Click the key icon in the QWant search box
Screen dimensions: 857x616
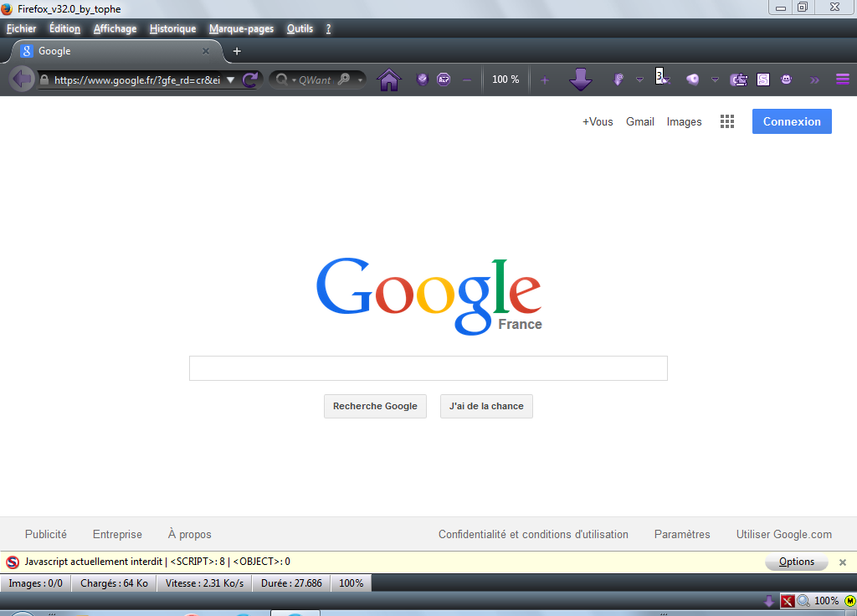(x=344, y=80)
